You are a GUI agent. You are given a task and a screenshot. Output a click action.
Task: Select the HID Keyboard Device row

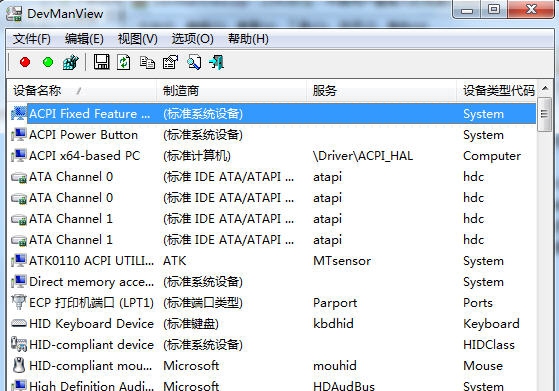tap(272, 324)
